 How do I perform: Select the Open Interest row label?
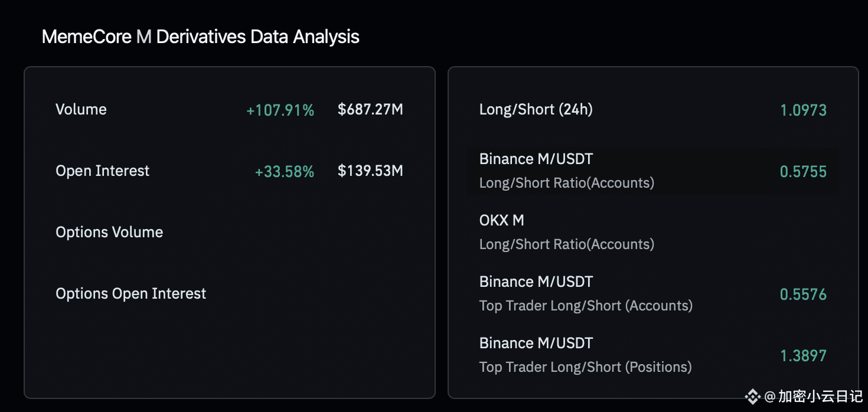(102, 171)
